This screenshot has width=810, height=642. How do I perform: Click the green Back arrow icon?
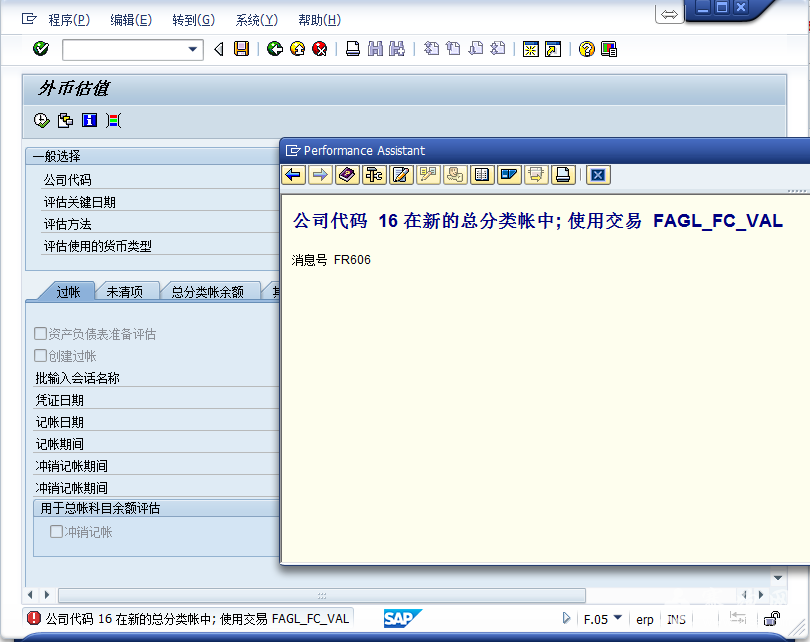pyautogui.click(x=275, y=49)
